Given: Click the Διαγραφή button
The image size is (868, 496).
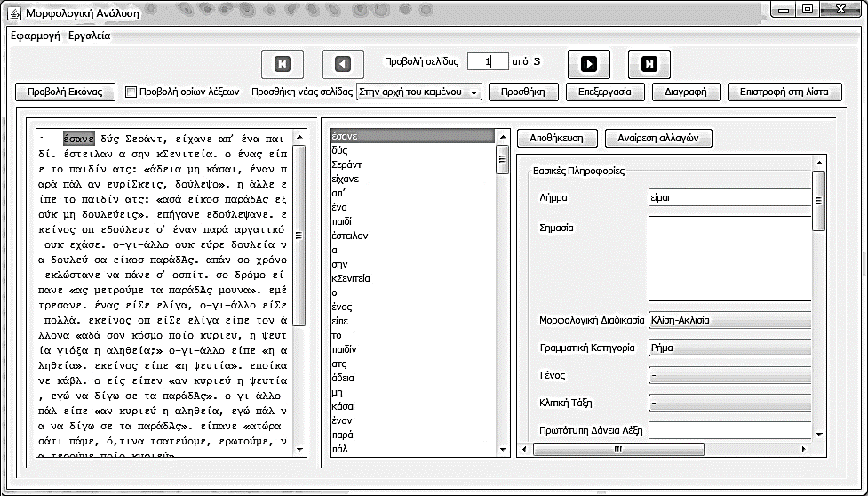Looking at the screenshot, I should coord(687,92).
